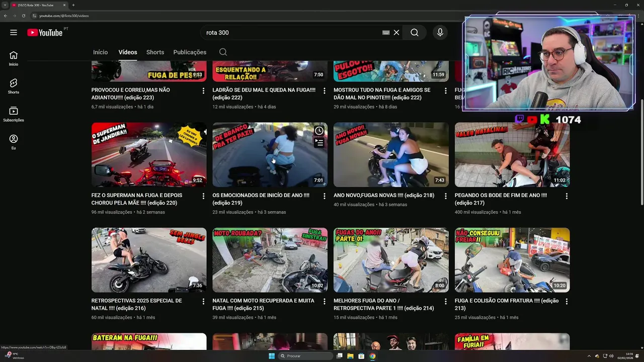
Task: Start voice search with microphone
Action: (440, 33)
